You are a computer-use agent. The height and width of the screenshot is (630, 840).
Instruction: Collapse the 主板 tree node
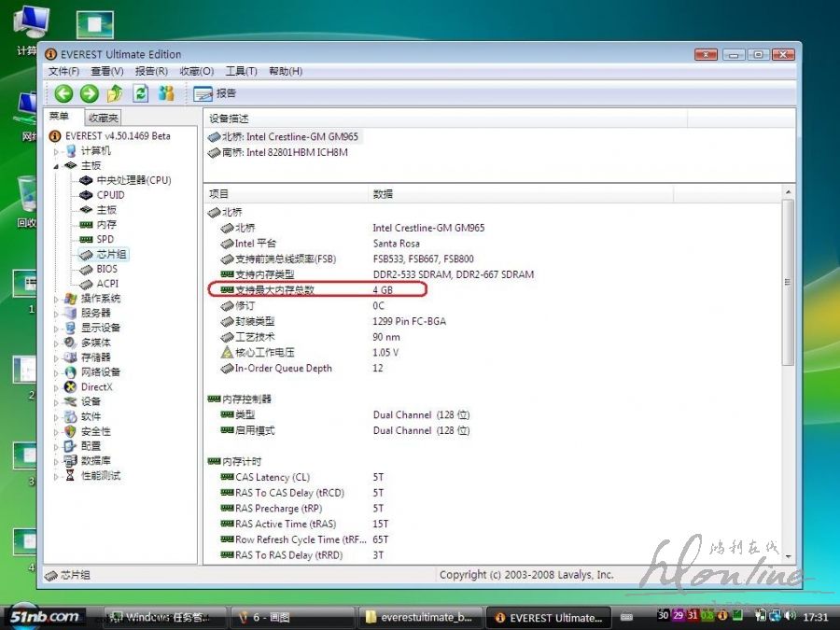(x=56, y=166)
